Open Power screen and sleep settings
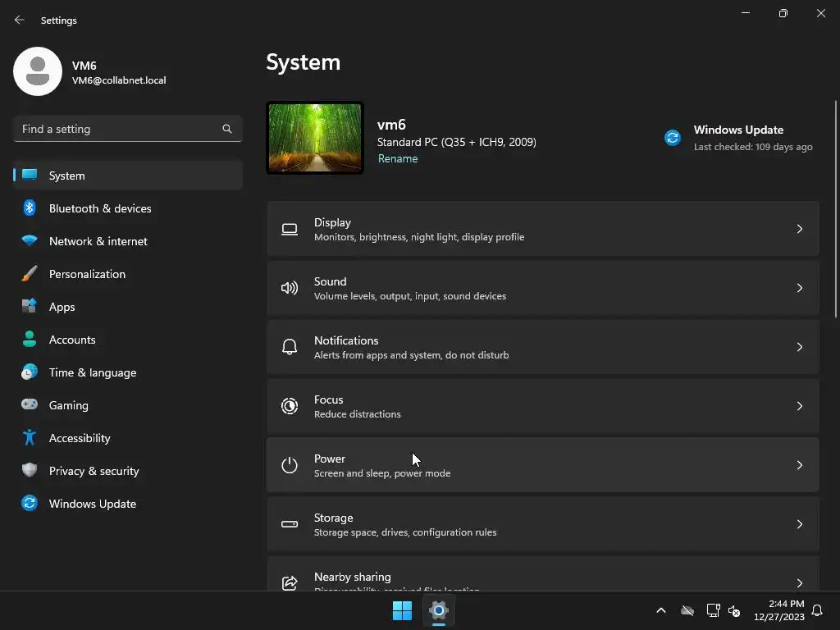This screenshot has width=840, height=630. click(x=543, y=465)
